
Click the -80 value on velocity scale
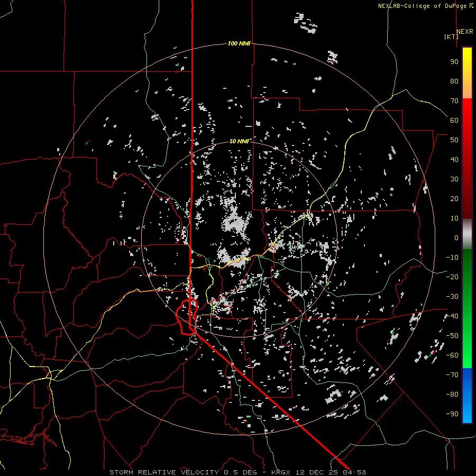click(452, 395)
